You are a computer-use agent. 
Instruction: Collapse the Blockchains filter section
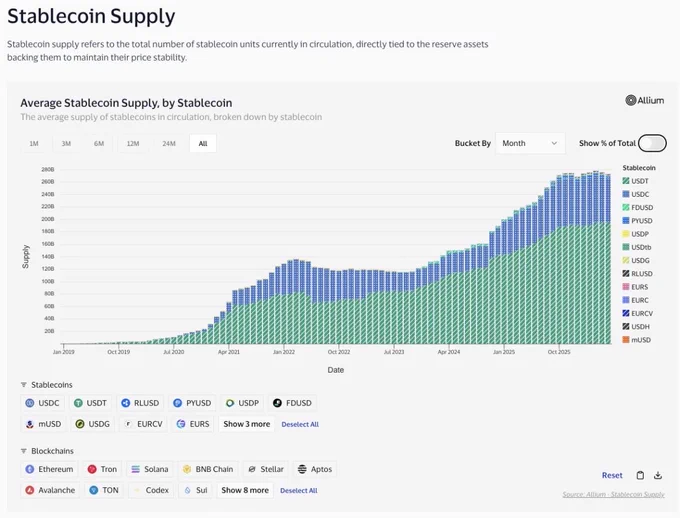tap(47, 451)
